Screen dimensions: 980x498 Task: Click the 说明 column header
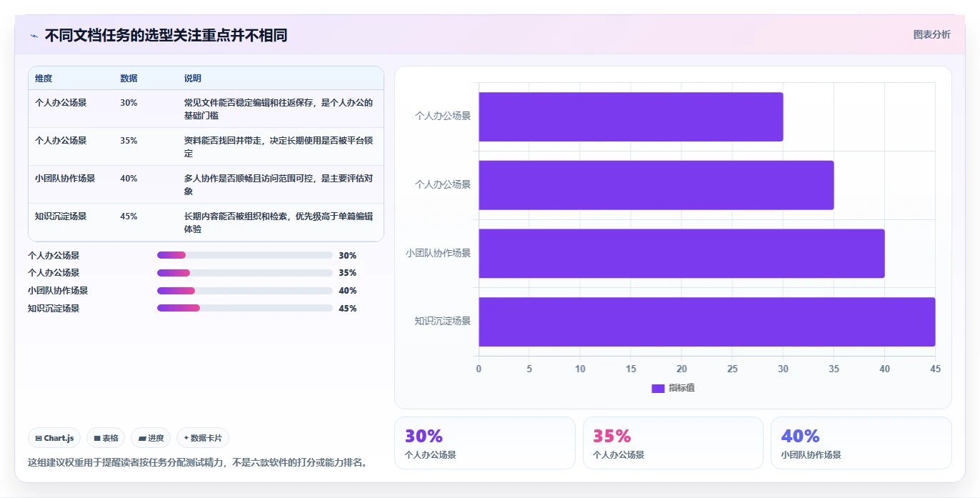pos(193,78)
